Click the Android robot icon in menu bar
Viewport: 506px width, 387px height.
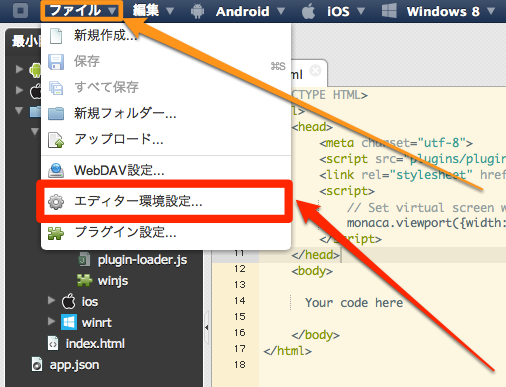[x=197, y=12]
